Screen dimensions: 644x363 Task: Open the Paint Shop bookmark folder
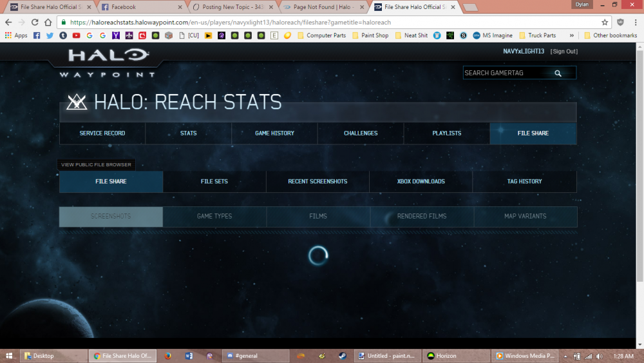tap(370, 35)
